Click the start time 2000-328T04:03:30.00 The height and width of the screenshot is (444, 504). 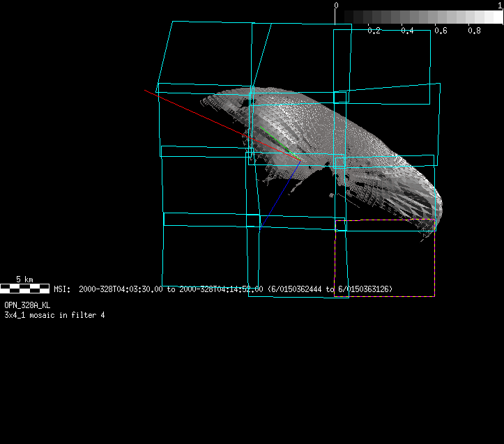point(121,289)
